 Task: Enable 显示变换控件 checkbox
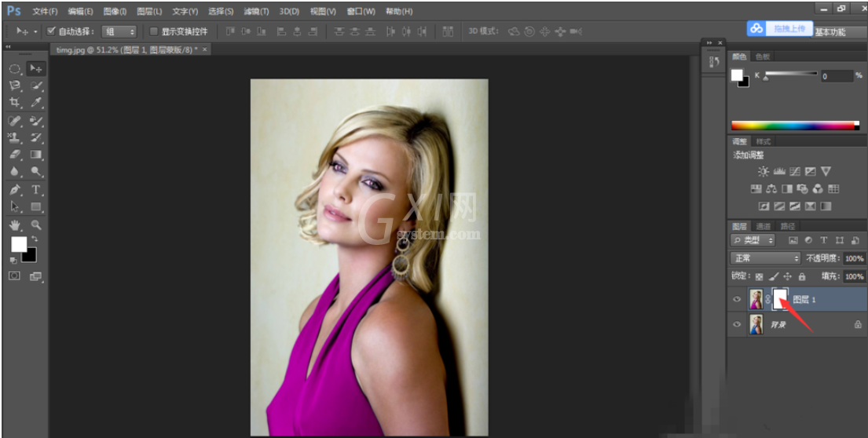point(154,31)
